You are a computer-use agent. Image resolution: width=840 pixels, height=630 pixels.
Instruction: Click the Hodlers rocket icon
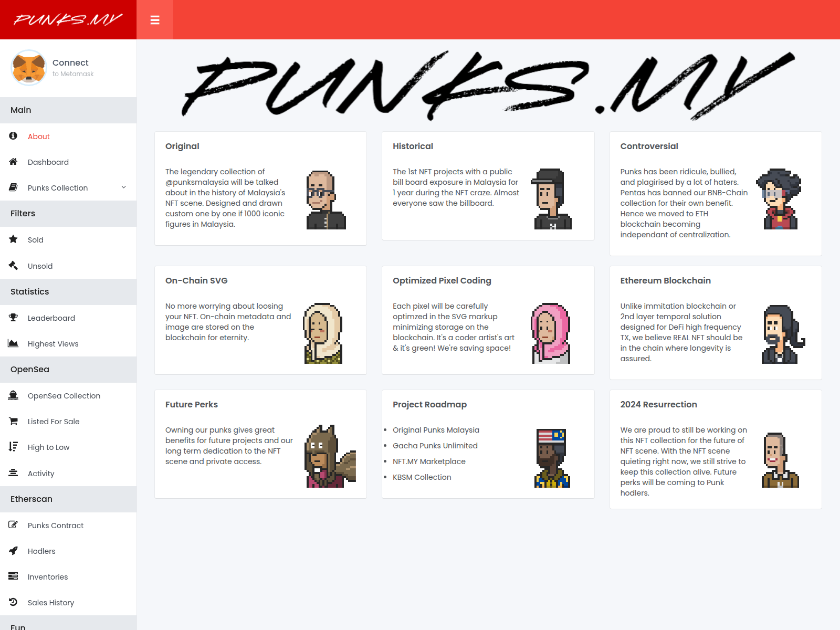tap(13, 551)
